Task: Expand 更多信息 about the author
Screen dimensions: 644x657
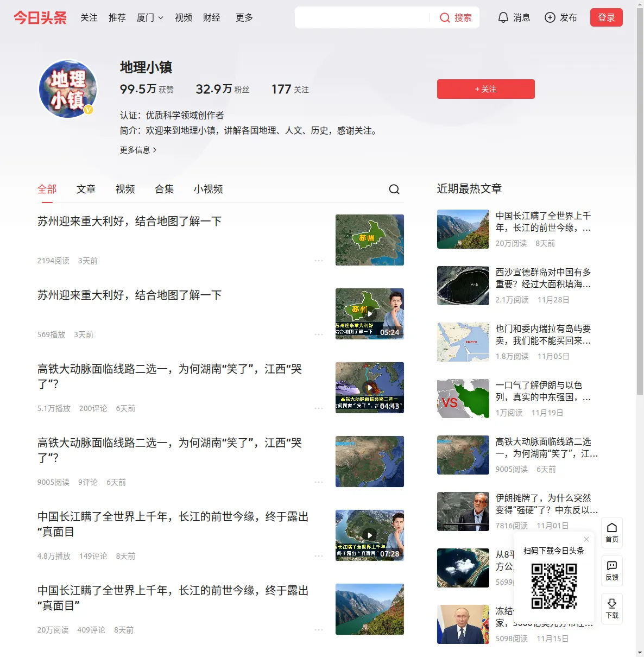Action: 138,150
